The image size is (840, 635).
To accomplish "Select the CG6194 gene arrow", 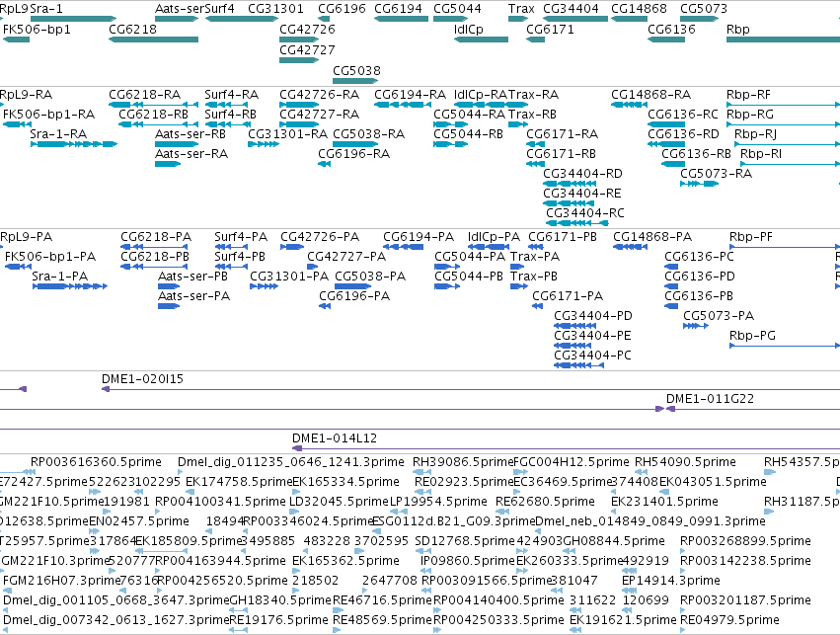I will (402, 19).
